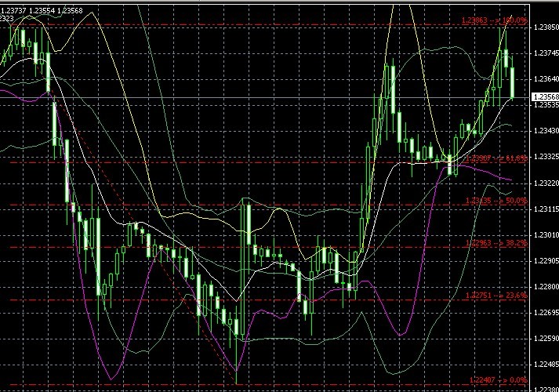The width and height of the screenshot is (559, 392).
Task: Click price scale value 1.23430
Action: coord(546,131)
